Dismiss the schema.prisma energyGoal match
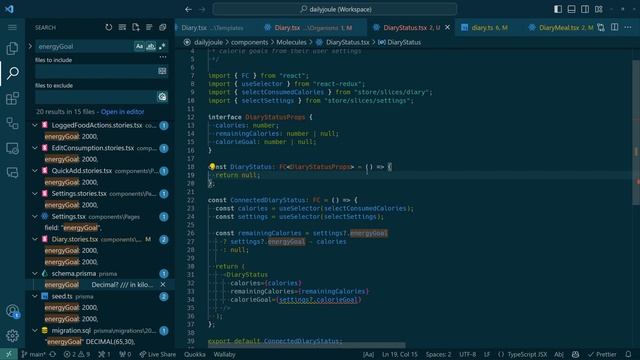The width and height of the screenshot is (640, 360). click(163, 284)
